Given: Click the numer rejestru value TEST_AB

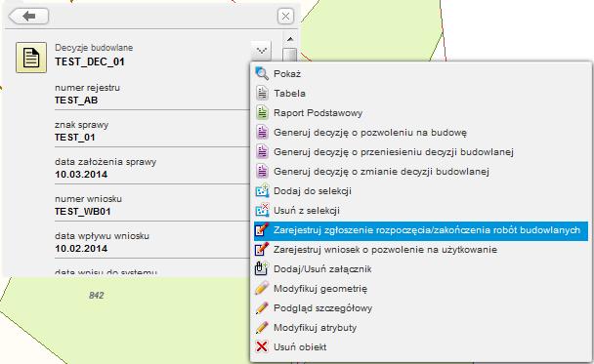Looking at the screenshot, I should click(76, 101).
